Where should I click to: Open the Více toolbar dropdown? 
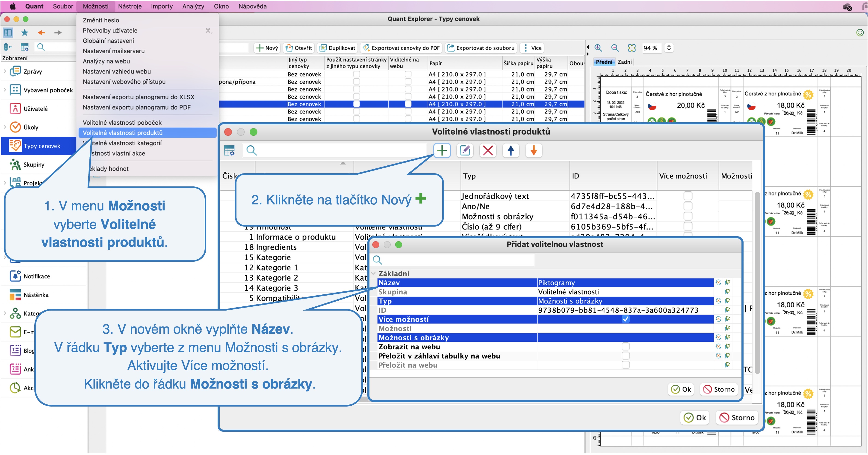[532, 48]
